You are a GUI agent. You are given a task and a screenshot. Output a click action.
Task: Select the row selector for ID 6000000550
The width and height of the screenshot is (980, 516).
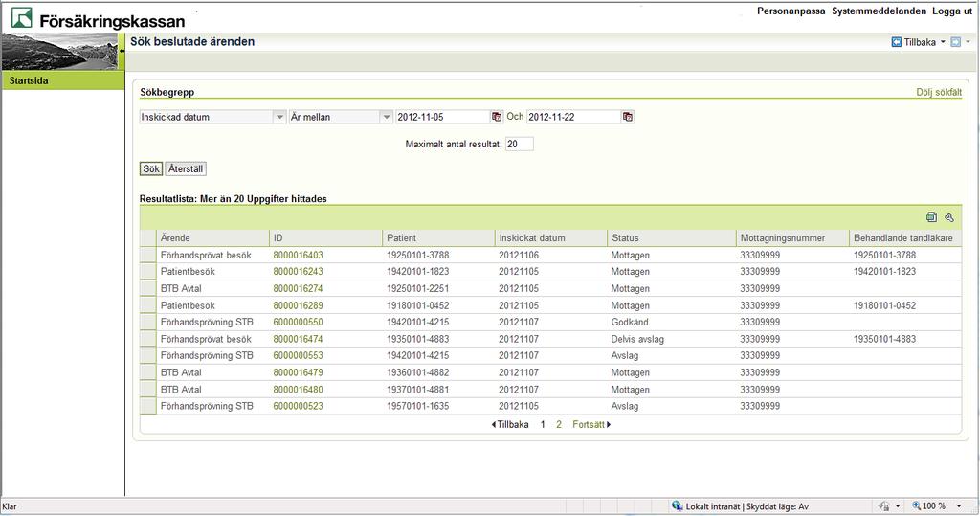pos(148,322)
